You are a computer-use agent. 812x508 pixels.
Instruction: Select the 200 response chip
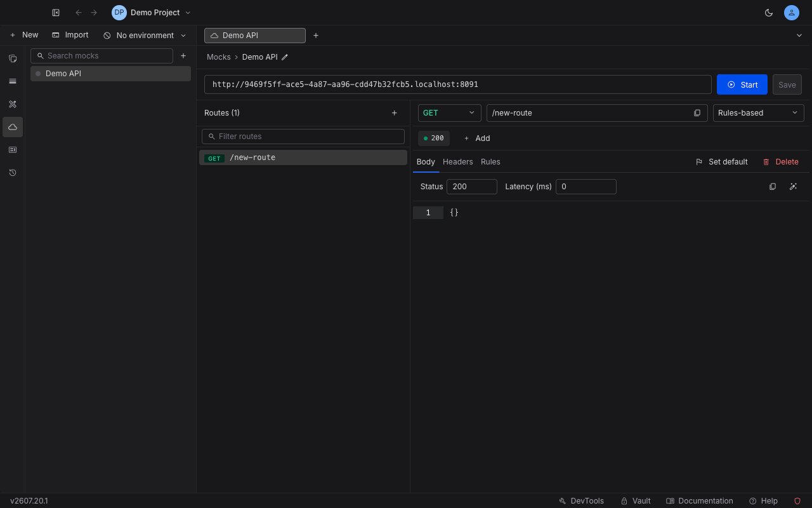pyautogui.click(x=434, y=138)
